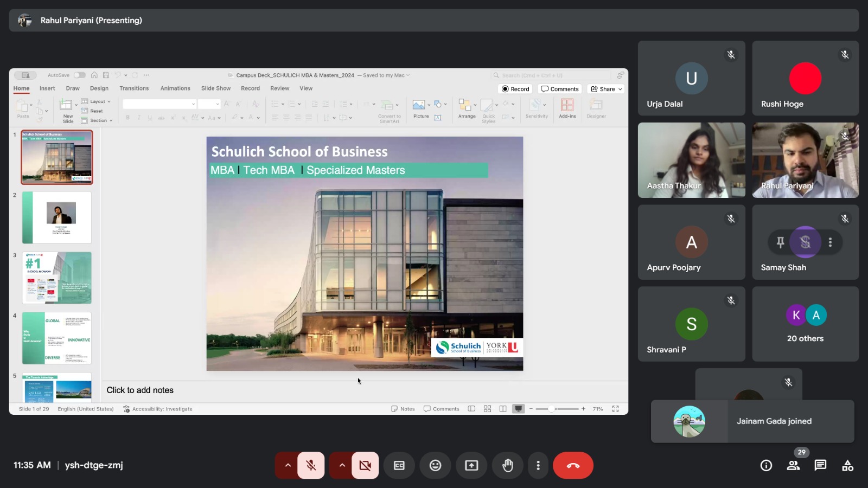This screenshot has width=868, height=488.
Task: Click the Present now screen-share icon
Action: coord(471,465)
